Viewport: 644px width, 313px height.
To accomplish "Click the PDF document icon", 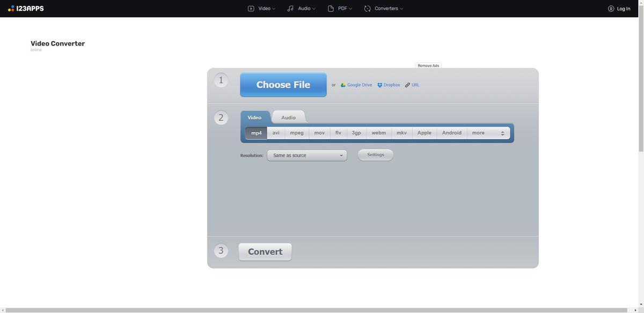I will point(331,9).
